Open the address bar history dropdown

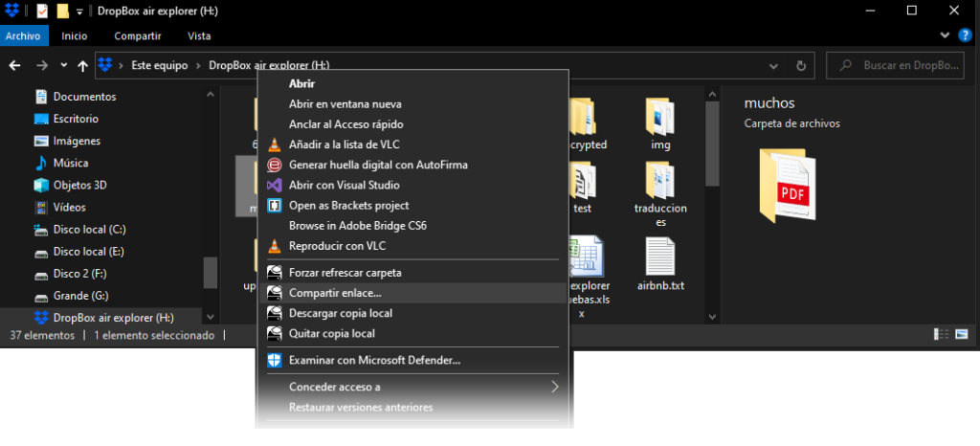coord(773,66)
